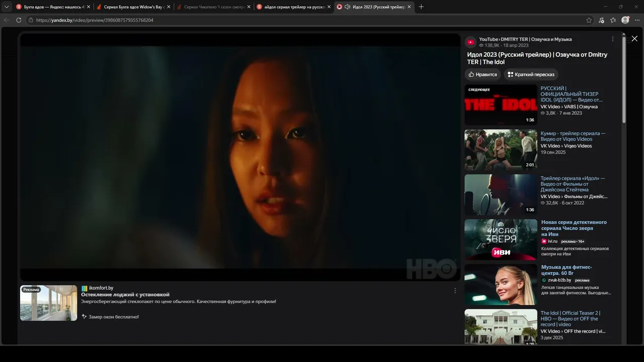Switch to the 'Сериал Чикатило 1 сезон' tab
This screenshot has width=644, height=362.
[x=213, y=7]
